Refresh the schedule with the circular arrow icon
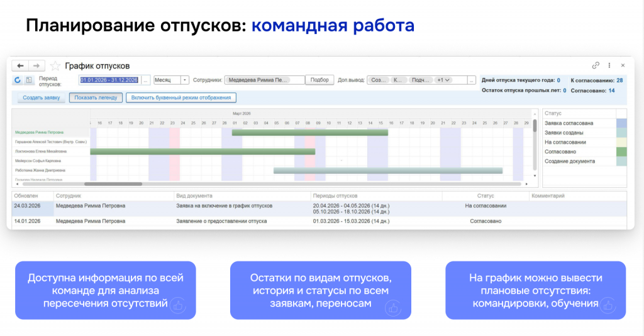Image resolution: width=644 pixels, height=336 pixels. (17, 80)
